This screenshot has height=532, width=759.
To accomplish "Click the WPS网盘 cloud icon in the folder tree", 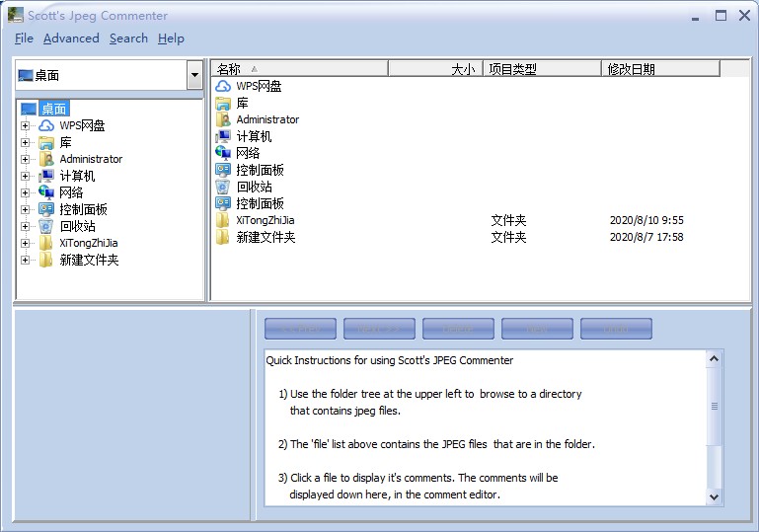I will coord(46,126).
